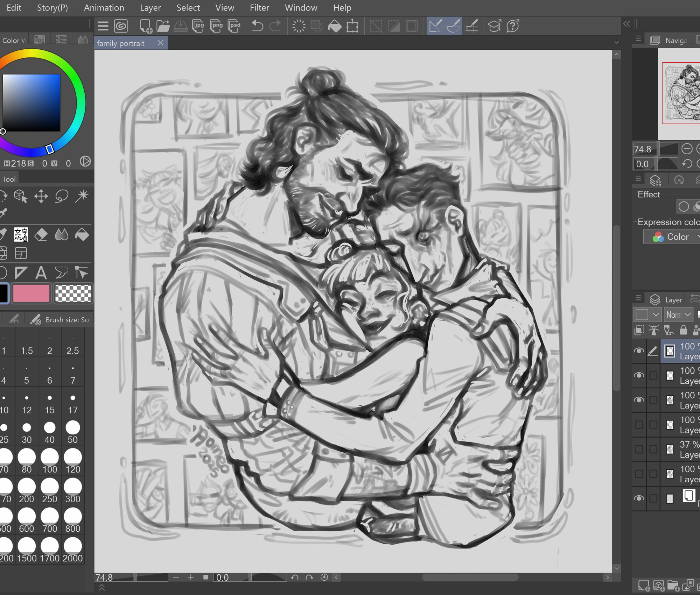Collapse the right palette dock chevrons
This screenshot has width=700, height=595.
pos(626,24)
